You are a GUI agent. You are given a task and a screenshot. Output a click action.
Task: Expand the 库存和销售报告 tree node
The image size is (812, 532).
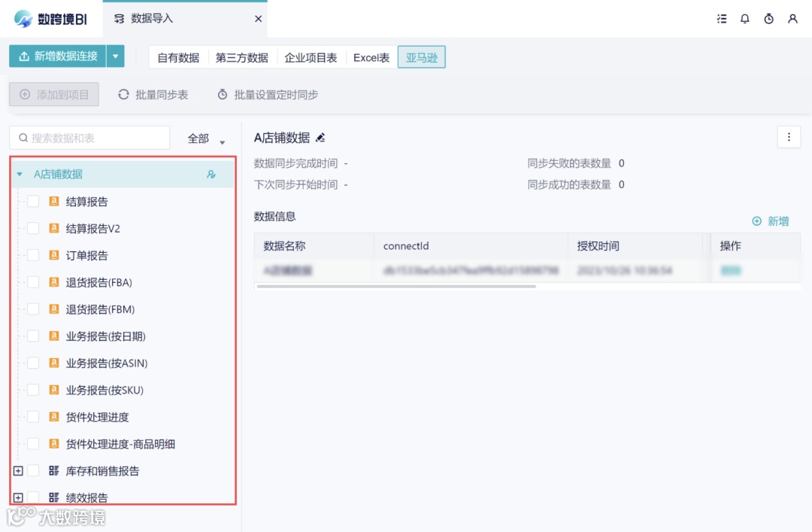pos(17,470)
